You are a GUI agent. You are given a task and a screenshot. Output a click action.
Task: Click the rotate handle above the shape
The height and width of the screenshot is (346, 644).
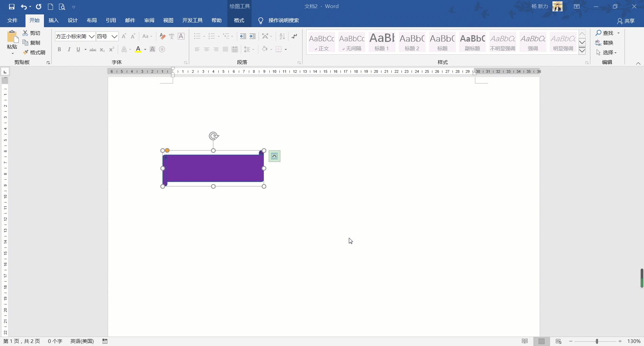(213, 136)
